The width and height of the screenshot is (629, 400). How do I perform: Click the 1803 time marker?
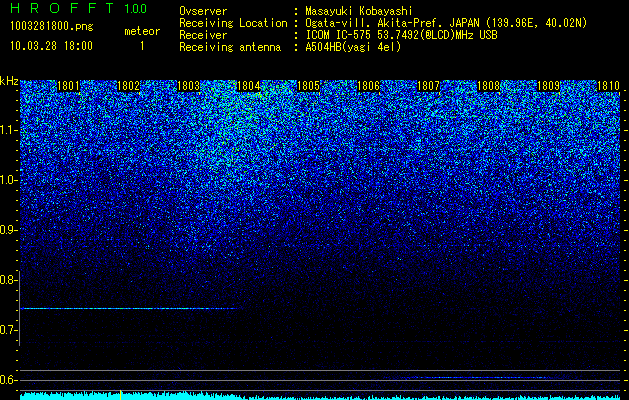point(189,86)
